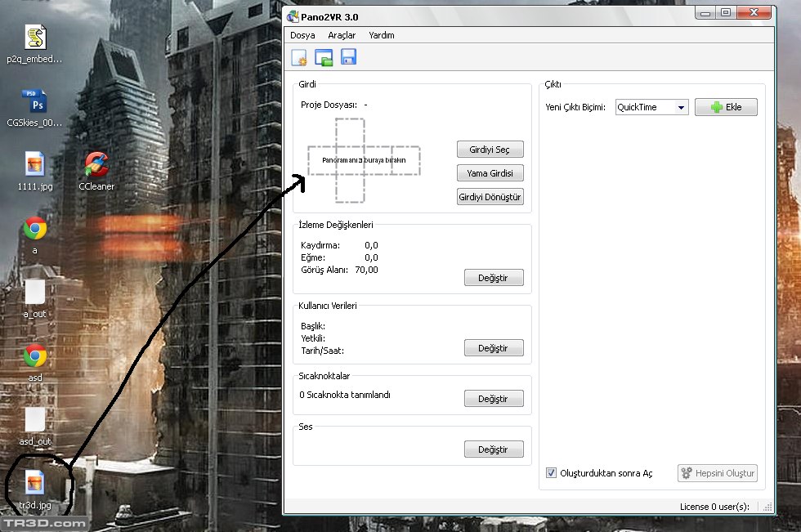Click the New project toolbar icon
The height and width of the screenshot is (532, 801).
pos(299,57)
